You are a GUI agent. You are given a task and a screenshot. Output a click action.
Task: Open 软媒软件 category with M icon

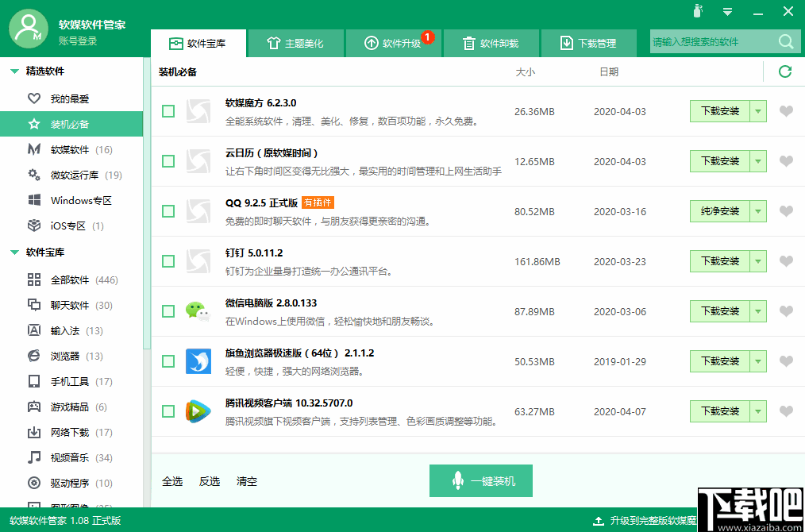click(71, 149)
